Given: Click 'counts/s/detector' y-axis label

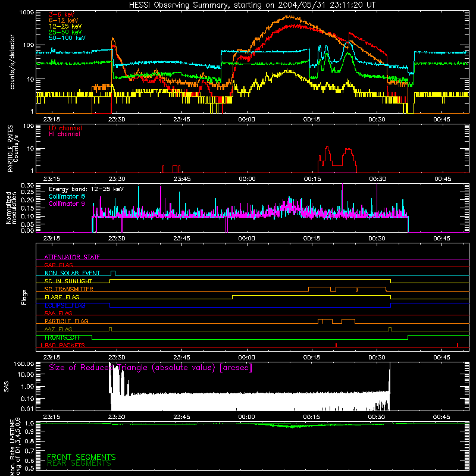Looking at the screenshot, I should click(12, 62).
